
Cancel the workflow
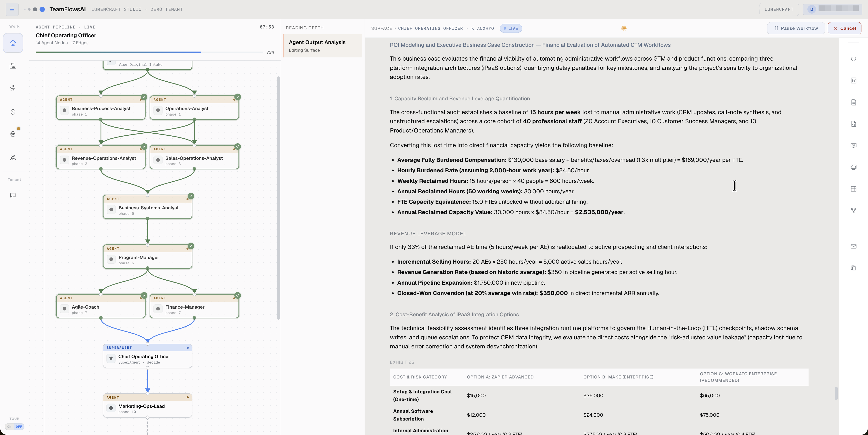point(844,28)
